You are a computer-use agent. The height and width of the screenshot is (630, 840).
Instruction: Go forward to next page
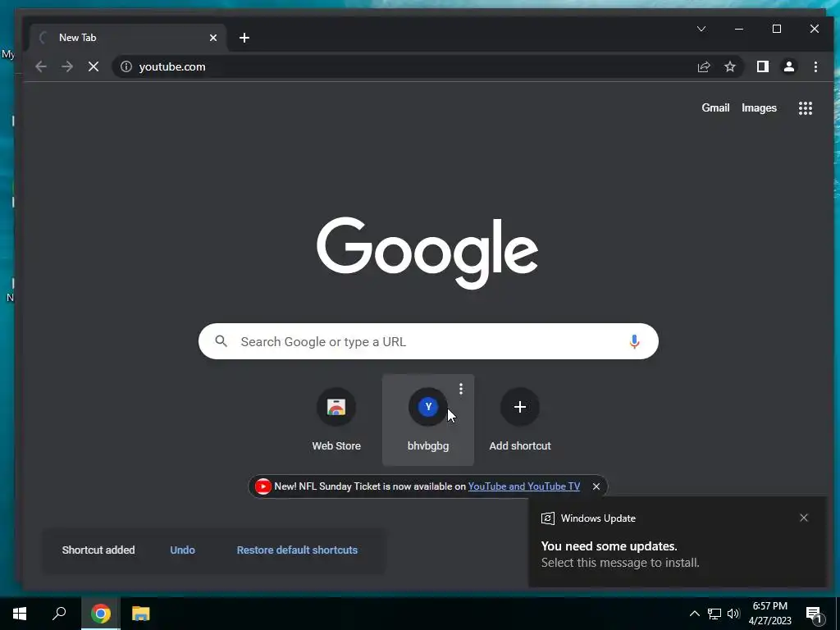67,67
